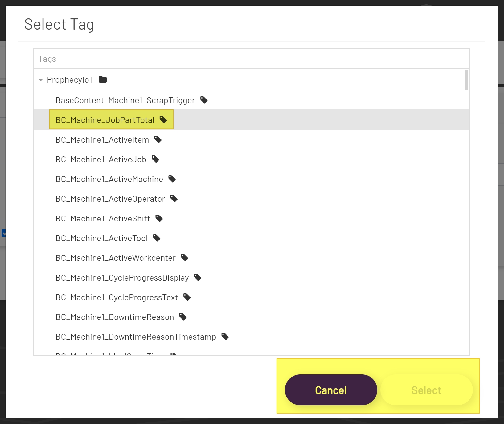Click the tag icon beside BaseContent_Machine1_ScrapTrigger
This screenshot has height=424, width=504.
coord(204,100)
